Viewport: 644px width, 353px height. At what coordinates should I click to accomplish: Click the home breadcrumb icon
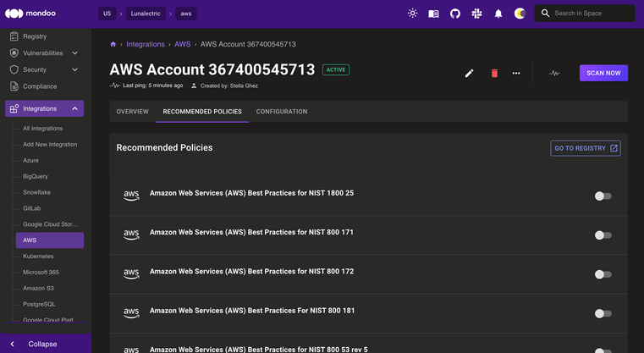coord(113,44)
